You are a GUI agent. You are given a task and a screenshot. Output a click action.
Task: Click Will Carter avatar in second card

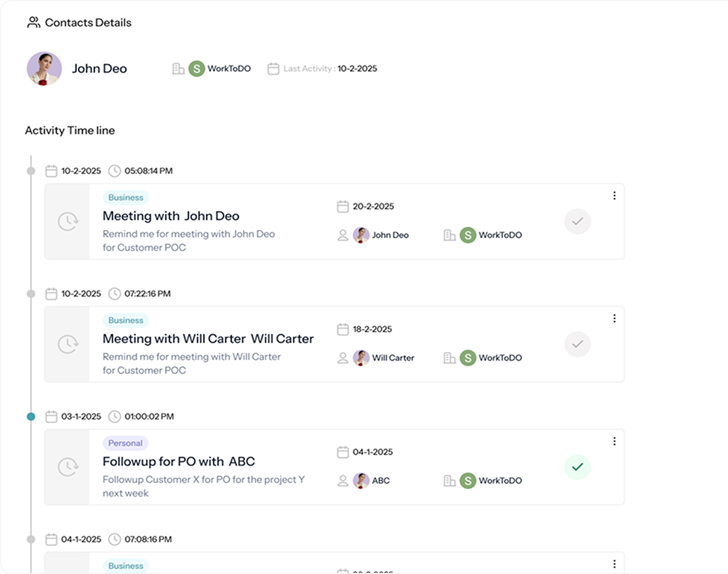(361, 358)
